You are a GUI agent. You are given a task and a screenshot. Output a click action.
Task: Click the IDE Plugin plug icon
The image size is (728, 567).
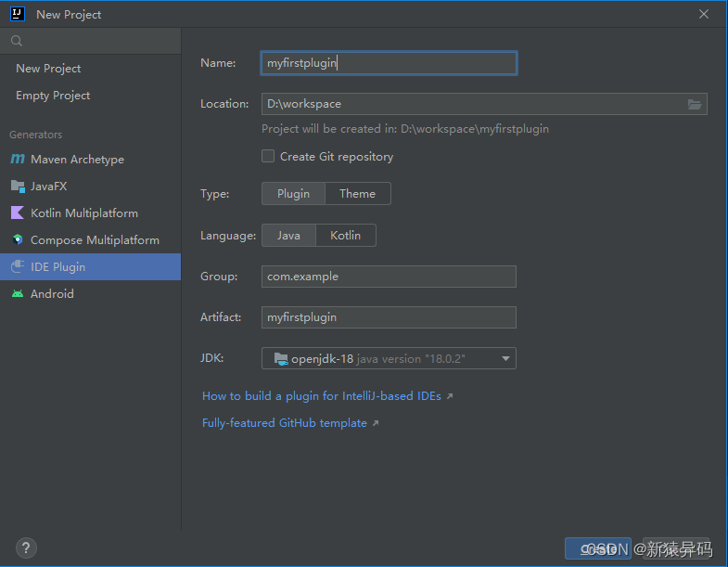18,266
